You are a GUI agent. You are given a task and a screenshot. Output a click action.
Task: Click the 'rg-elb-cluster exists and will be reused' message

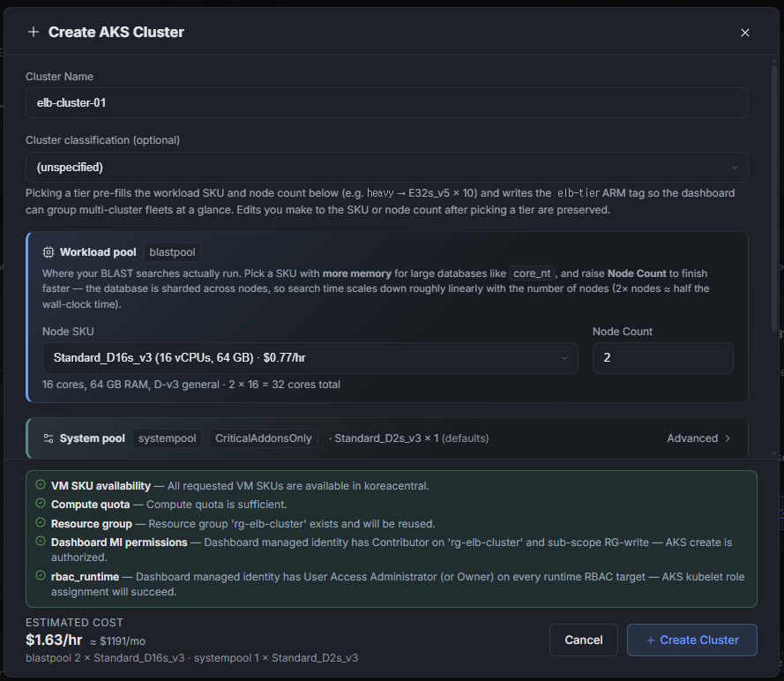point(292,524)
